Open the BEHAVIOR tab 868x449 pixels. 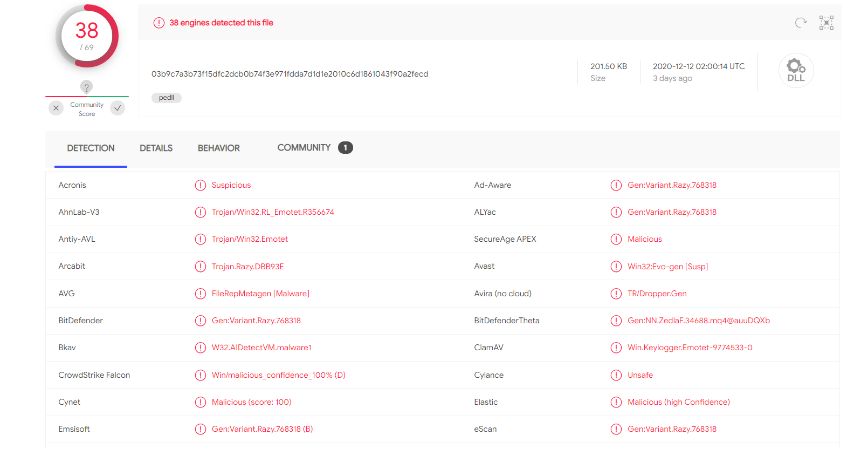coord(219,148)
